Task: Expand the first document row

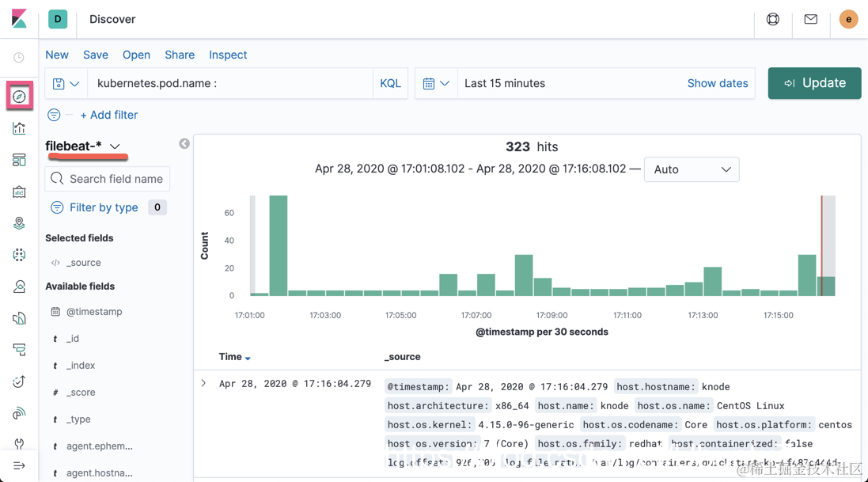Action: pyautogui.click(x=203, y=383)
